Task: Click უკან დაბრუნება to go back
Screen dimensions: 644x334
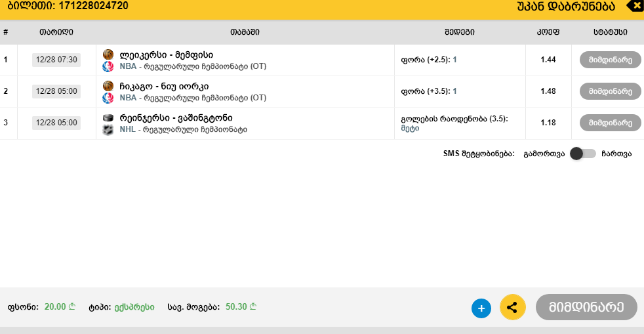Action: [566, 6]
